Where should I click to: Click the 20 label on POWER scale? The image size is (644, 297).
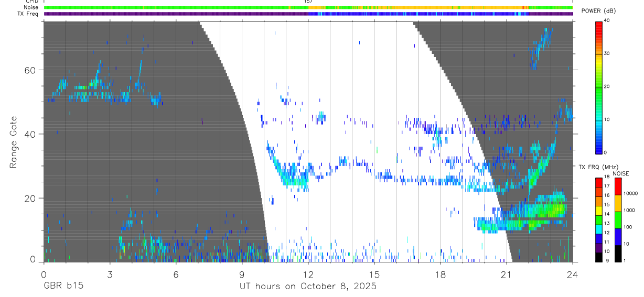tap(607, 86)
